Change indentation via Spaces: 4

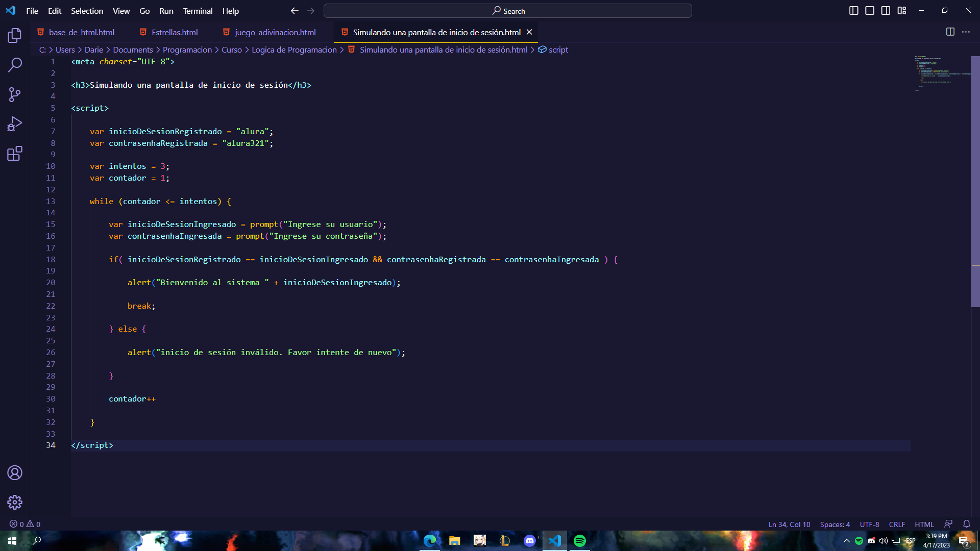[x=835, y=524]
